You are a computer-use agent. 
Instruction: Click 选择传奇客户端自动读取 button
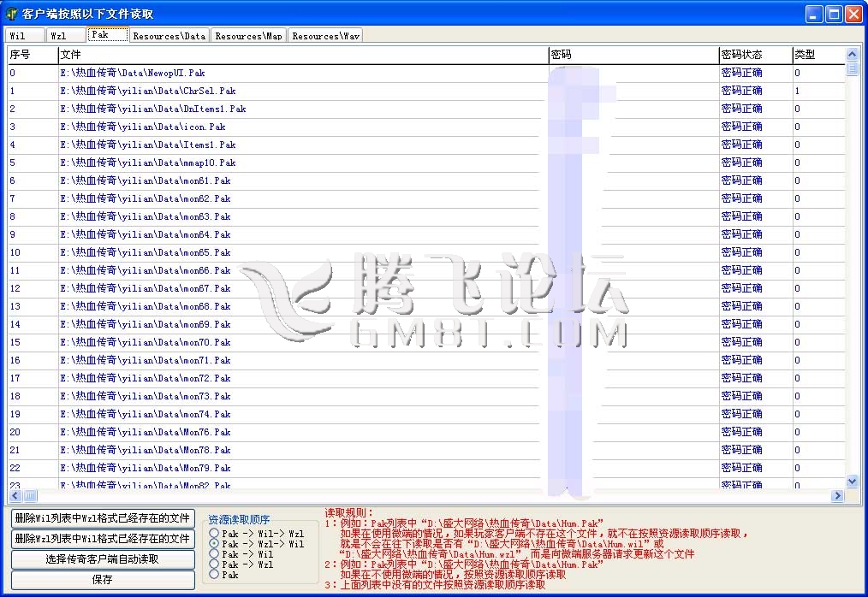102,559
